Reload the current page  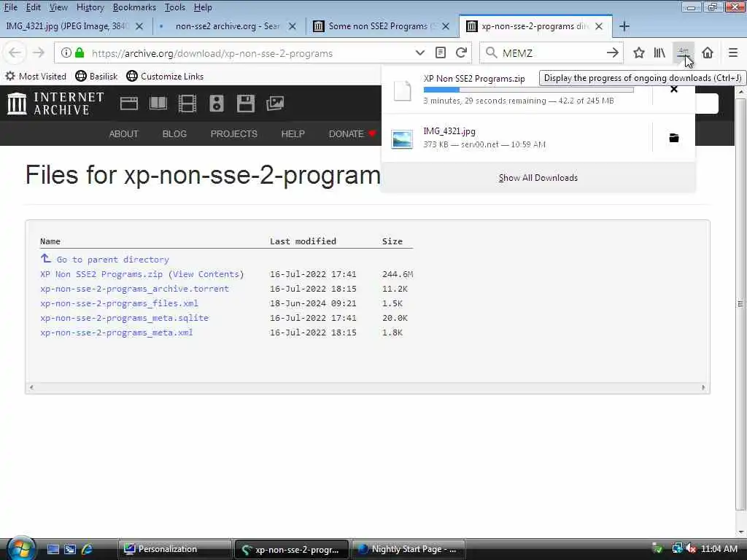(461, 52)
